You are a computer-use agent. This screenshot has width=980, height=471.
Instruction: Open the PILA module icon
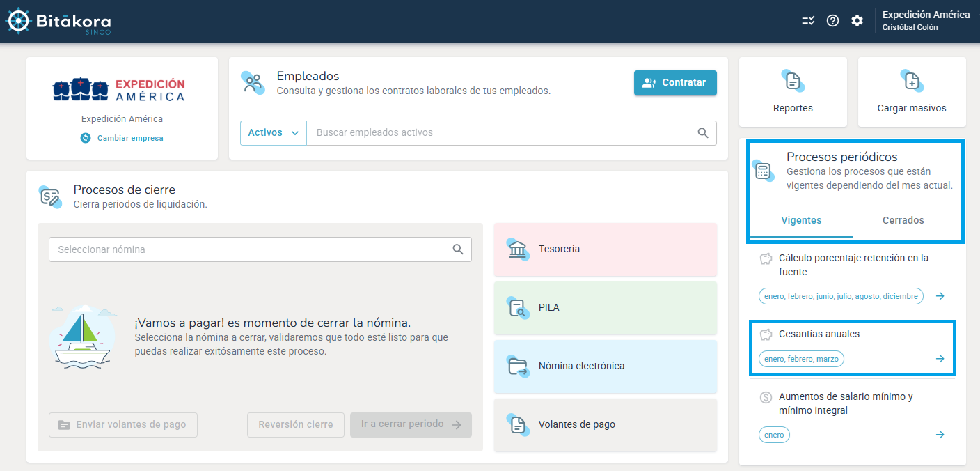[517, 307]
